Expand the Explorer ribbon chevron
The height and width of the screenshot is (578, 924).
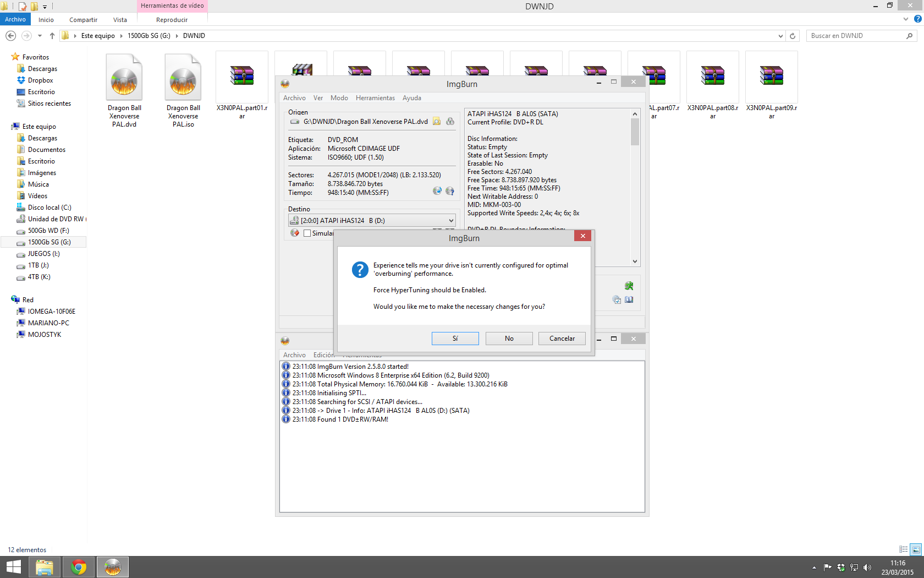906,19
